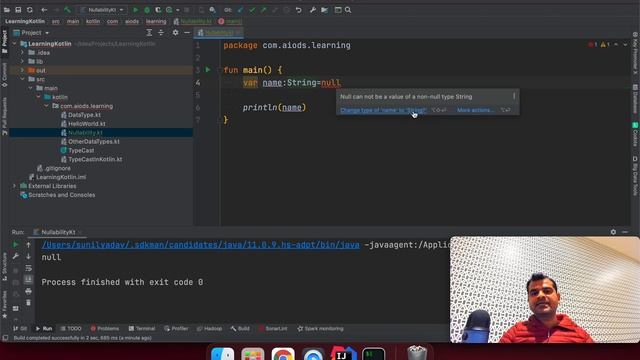The height and width of the screenshot is (360, 640).
Task: Click the java path link in console
Action: click(200, 245)
